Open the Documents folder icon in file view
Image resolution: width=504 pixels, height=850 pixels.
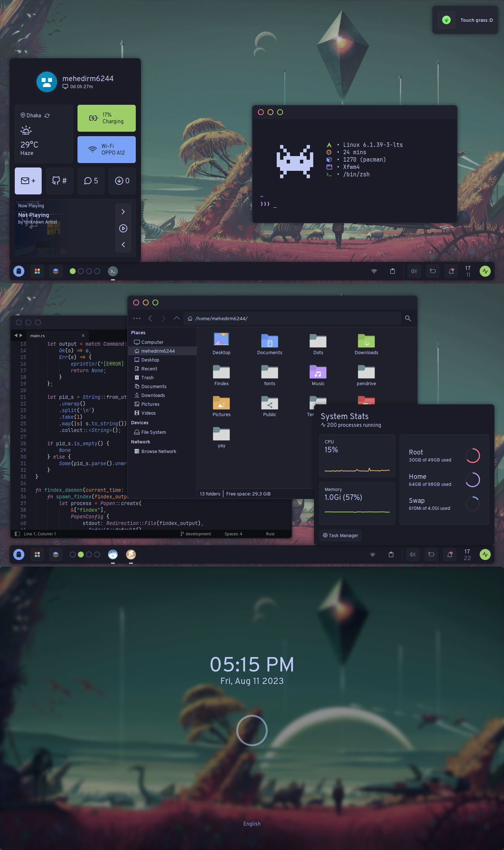(270, 341)
